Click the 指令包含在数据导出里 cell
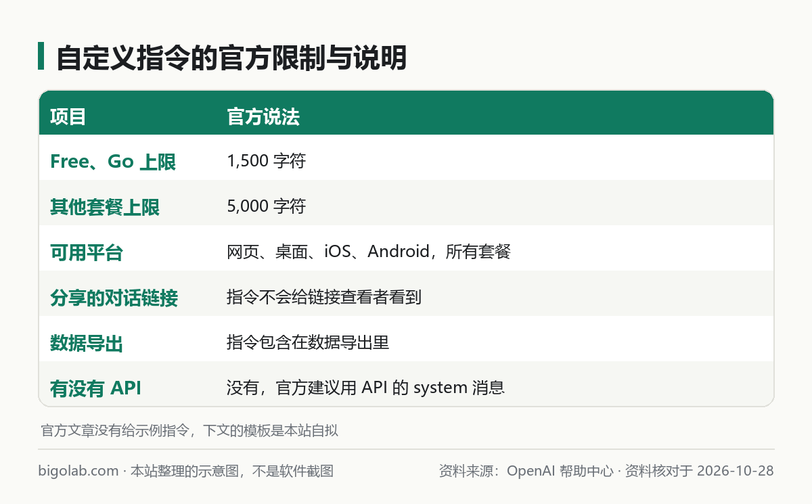 pyautogui.click(x=308, y=343)
